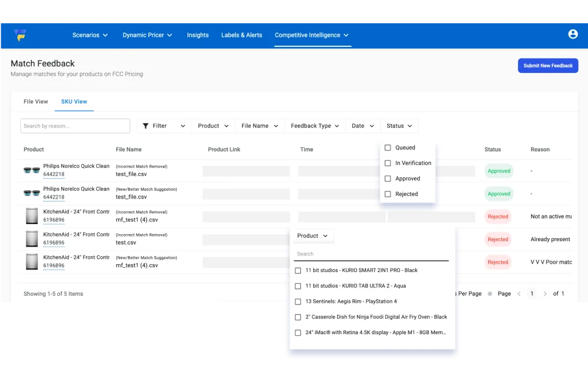588x384 pixels.
Task: Go to previous page arrow in pagination
Action: click(x=519, y=294)
